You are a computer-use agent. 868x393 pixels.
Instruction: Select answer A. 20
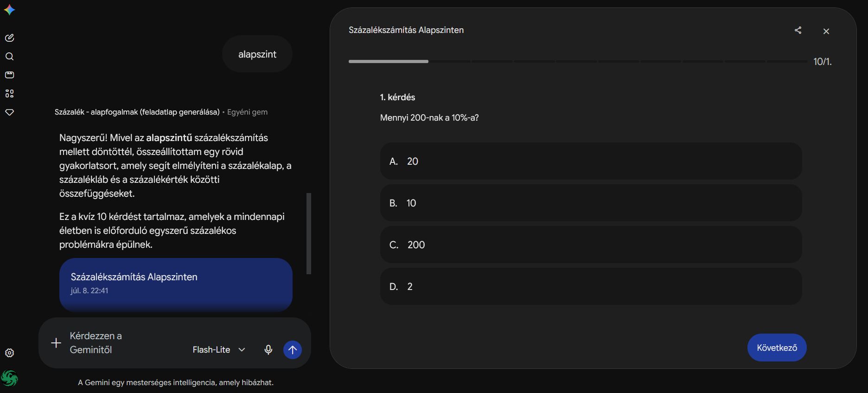coord(591,161)
